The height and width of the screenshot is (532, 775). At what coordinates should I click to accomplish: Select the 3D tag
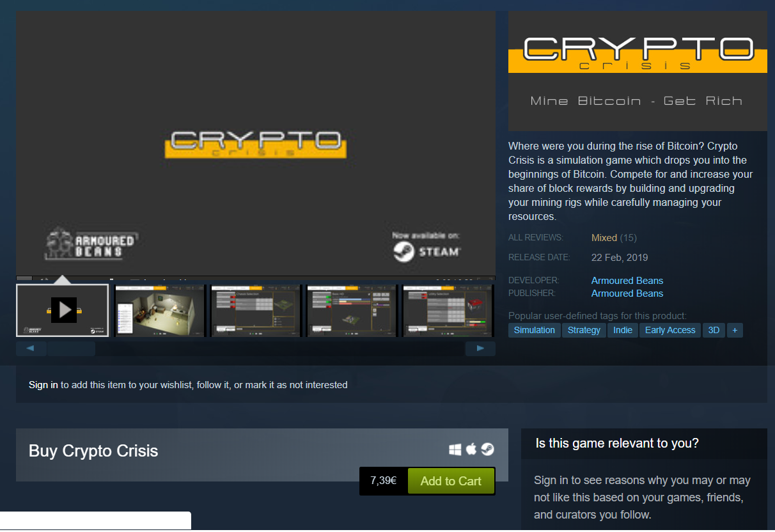click(714, 330)
